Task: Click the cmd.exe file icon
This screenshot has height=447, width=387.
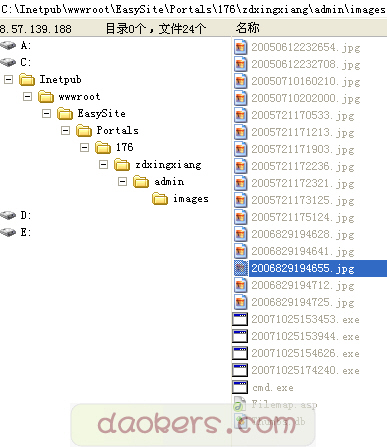Action: coord(240,387)
